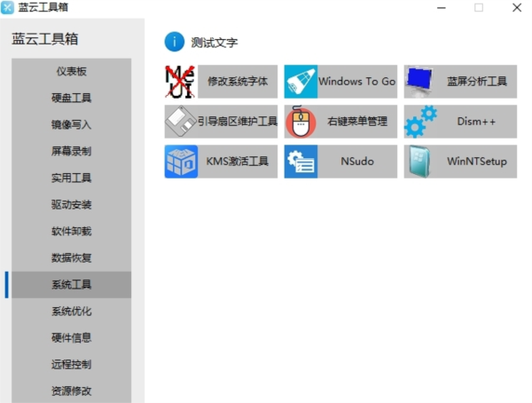Go to 软件卸载 section
532x403 pixels.
(x=71, y=231)
